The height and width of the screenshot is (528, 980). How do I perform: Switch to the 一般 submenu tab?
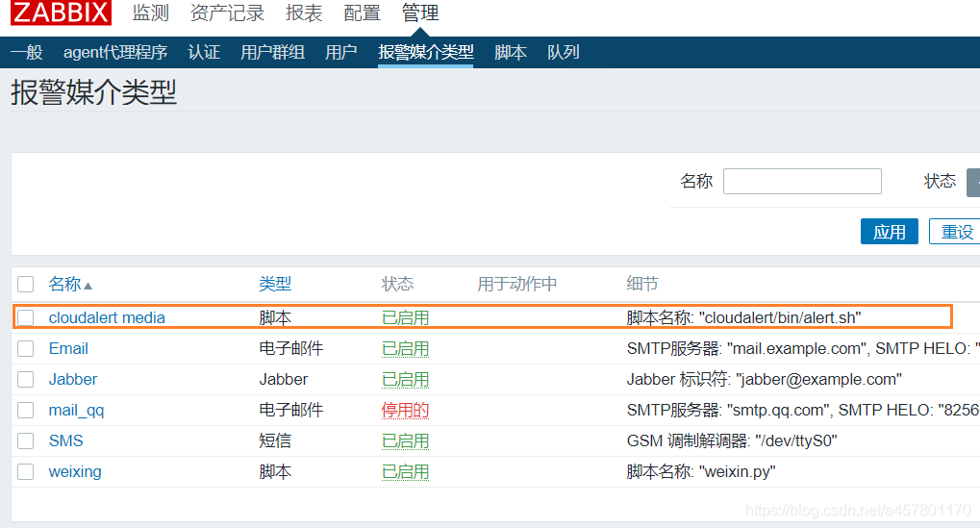point(26,53)
